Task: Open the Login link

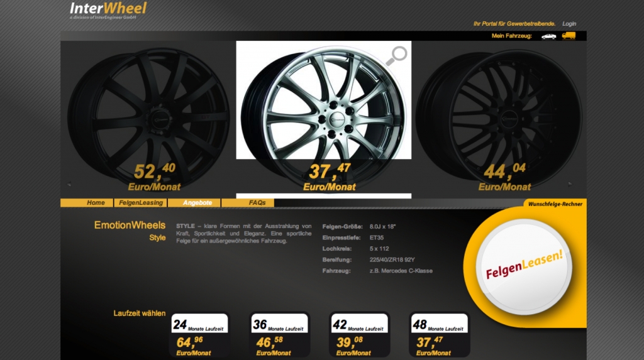Action: [569, 24]
